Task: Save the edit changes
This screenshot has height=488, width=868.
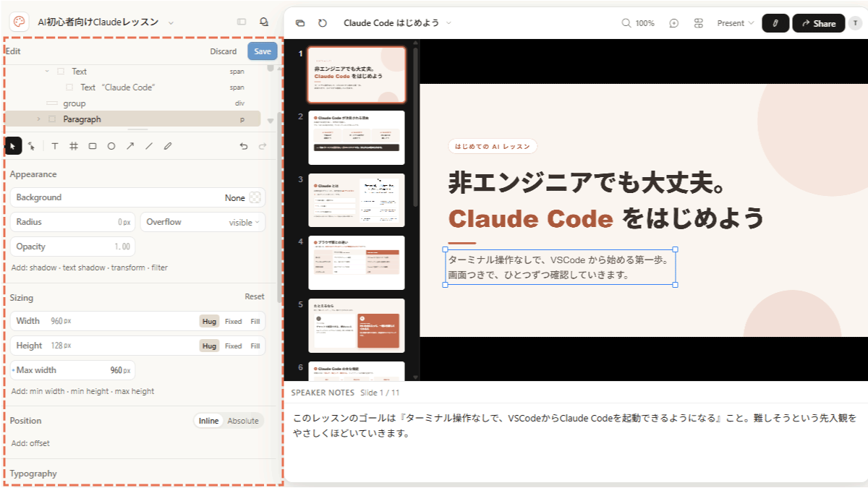Action: click(x=263, y=51)
